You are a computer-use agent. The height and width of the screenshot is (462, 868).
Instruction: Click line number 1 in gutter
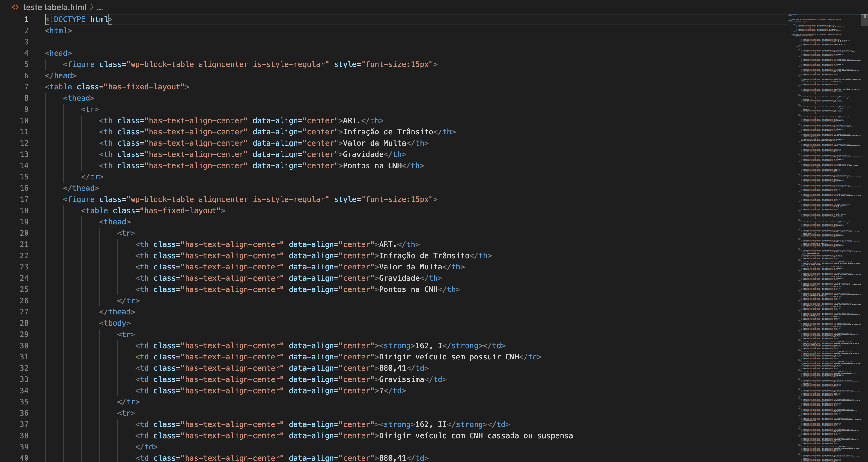tap(26, 19)
